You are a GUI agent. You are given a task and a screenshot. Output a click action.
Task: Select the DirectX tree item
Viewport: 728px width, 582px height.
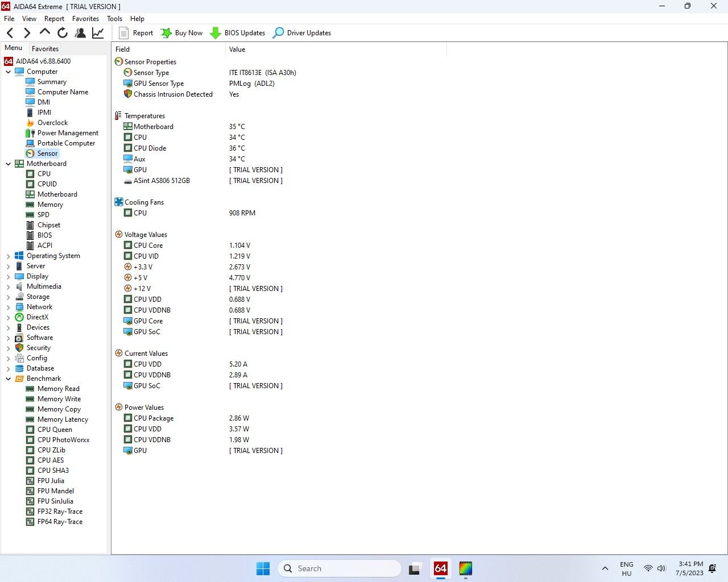(x=37, y=317)
